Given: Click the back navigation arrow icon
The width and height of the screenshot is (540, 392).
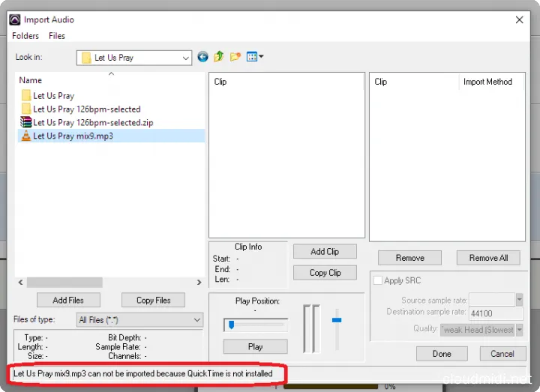Looking at the screenshot, I should click(202, 57).
